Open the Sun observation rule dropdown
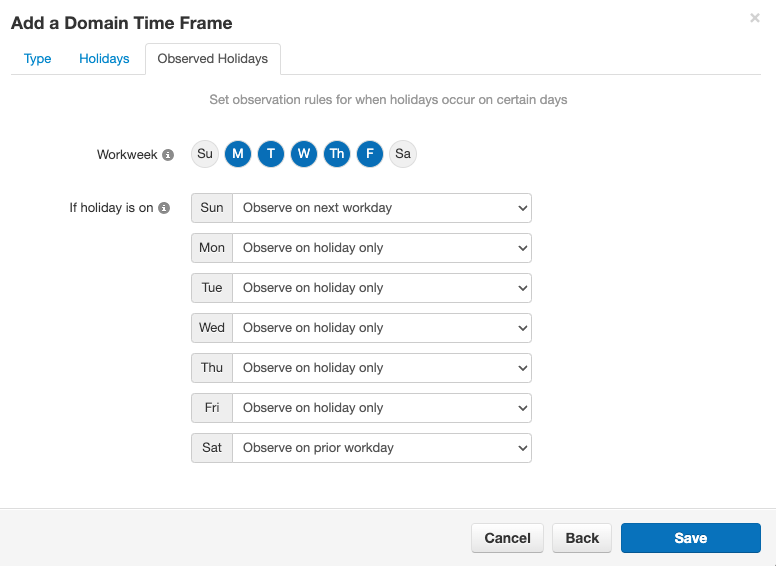 [x=382, y=208]
